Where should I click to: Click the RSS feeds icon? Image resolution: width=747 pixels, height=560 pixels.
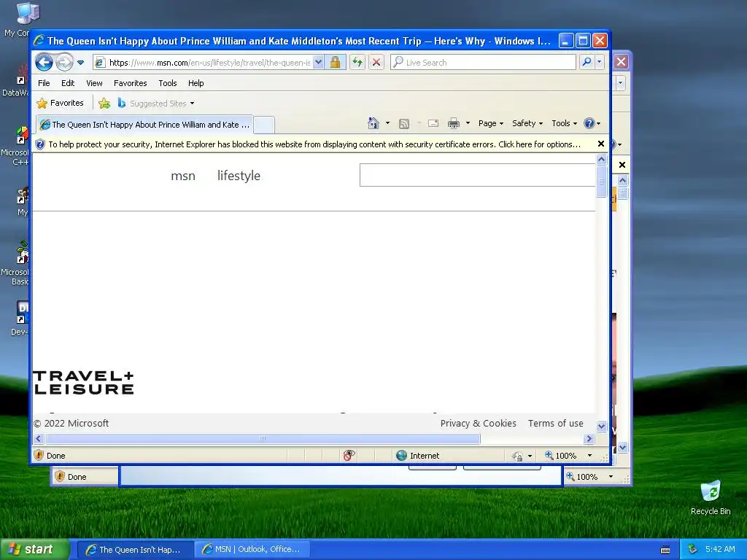[x=404, y=124]
